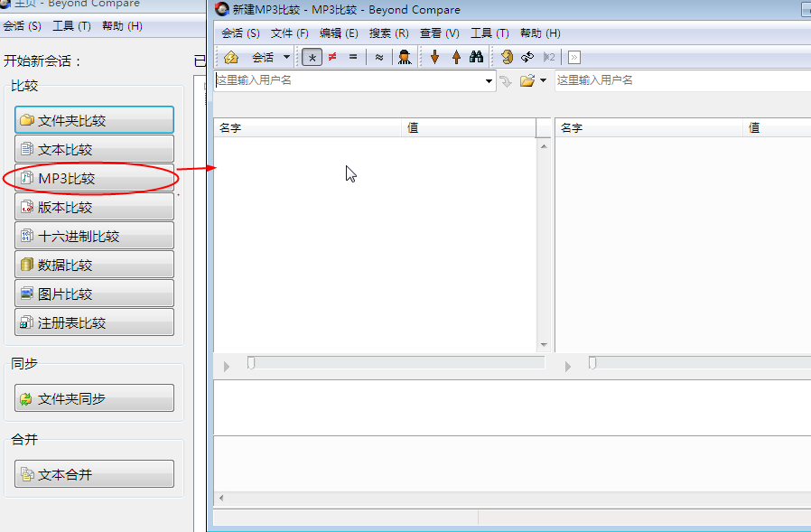Viewport: 811px width, 532px height.
Task: Open the left path history dropdown
Action: pyautogui.click(x=489, y=80)
